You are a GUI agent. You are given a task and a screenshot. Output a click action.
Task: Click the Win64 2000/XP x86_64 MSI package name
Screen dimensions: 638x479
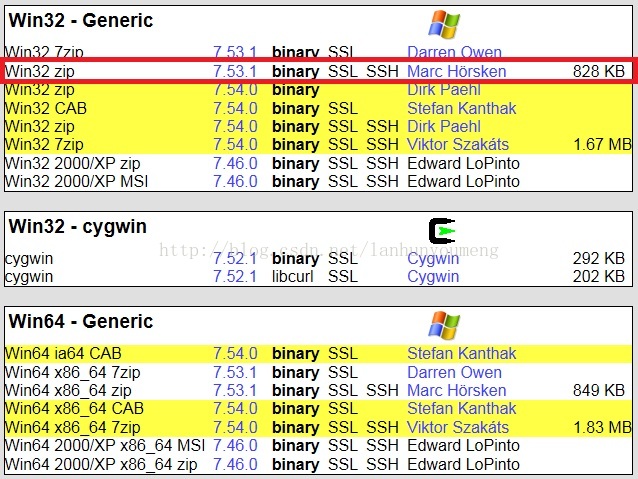pos(105,445)
